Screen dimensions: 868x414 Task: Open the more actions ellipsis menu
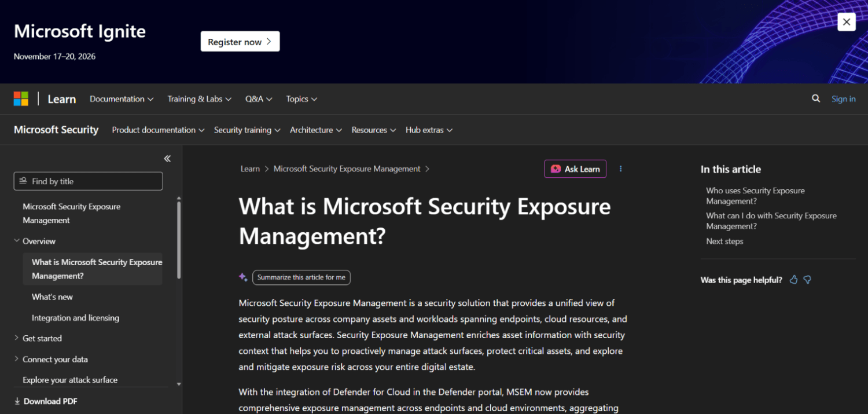[x=621, y=168]
